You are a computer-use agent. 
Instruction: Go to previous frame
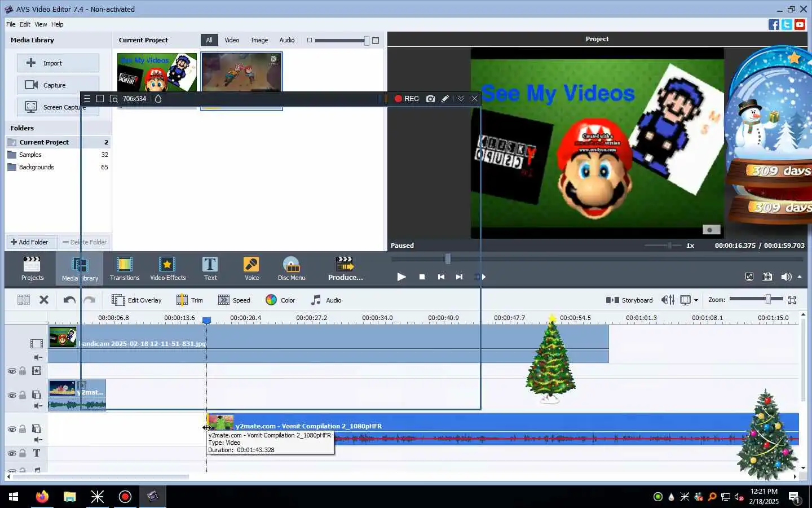click(x=441, y=277)
